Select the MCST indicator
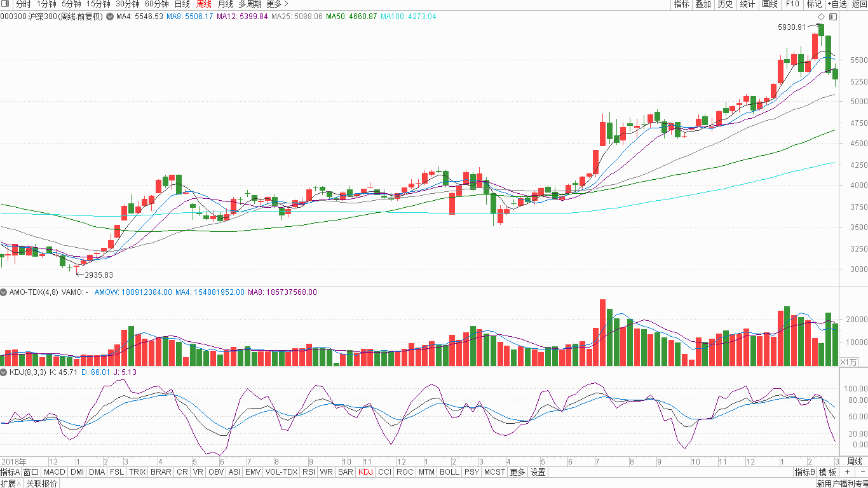Screen dimensions: 868x488 [494, 472]
